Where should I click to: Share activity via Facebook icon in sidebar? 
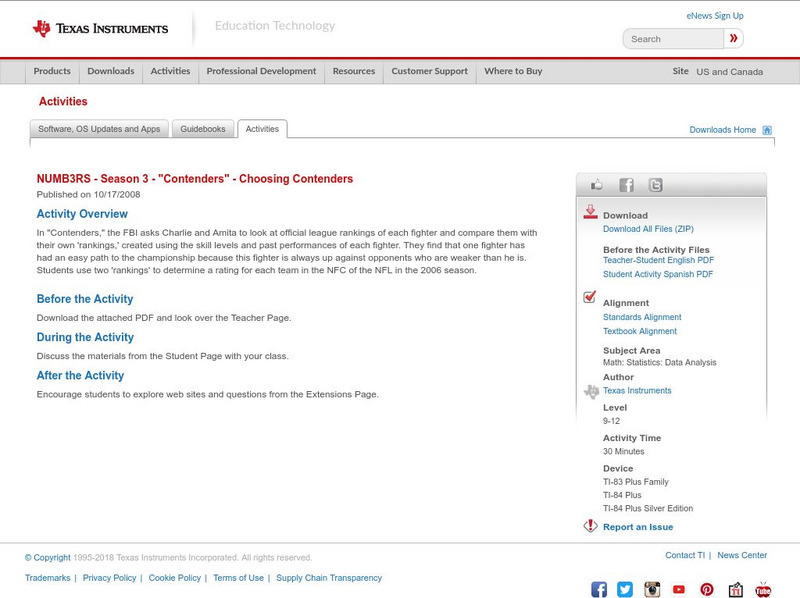626,185
